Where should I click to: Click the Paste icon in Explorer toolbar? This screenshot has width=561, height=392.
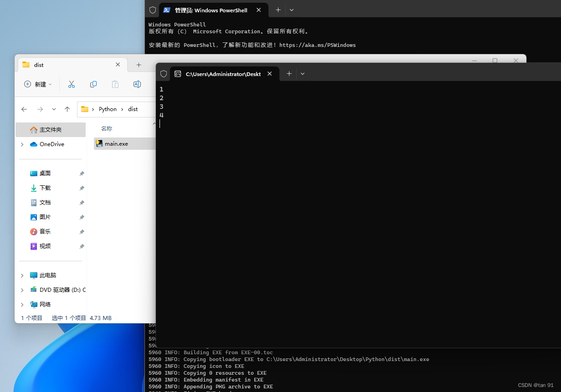click(115, 84)
